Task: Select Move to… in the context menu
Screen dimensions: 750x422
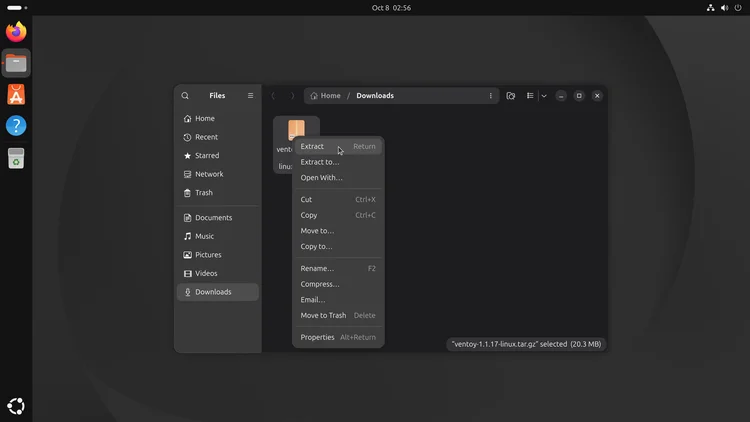Action: click(338, 231)
